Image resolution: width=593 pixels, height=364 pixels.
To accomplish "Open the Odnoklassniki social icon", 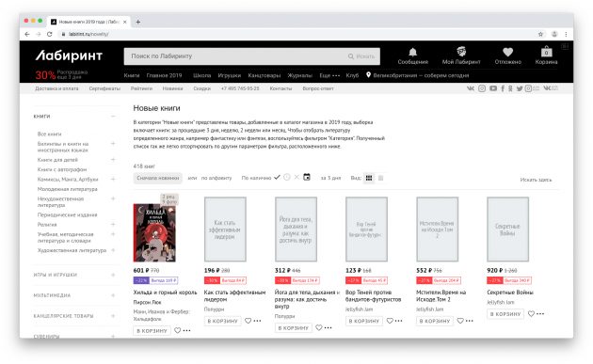I will (x=510, y=88).
